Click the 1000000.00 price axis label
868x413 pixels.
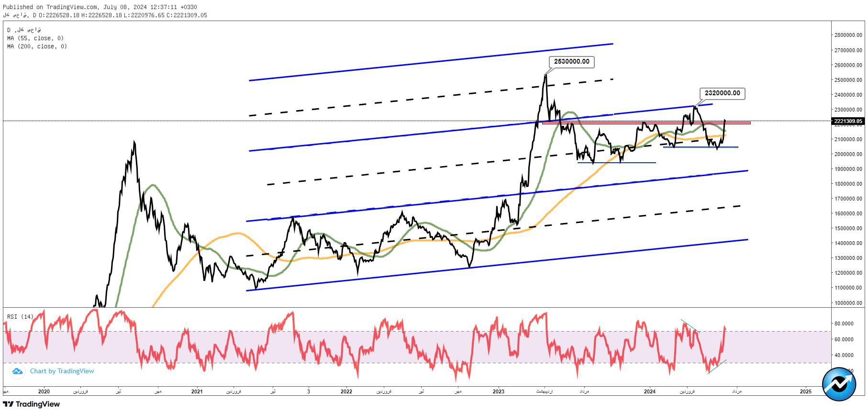[848, 303]
